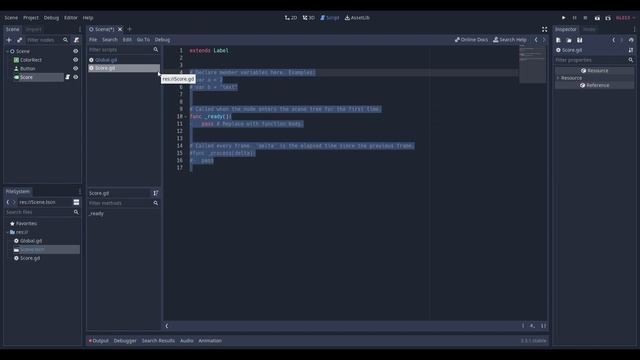This screenshot has height=360, width=640.
Task: Open the renderer GLES3 dropdown
Action: [x=625, y=18]
